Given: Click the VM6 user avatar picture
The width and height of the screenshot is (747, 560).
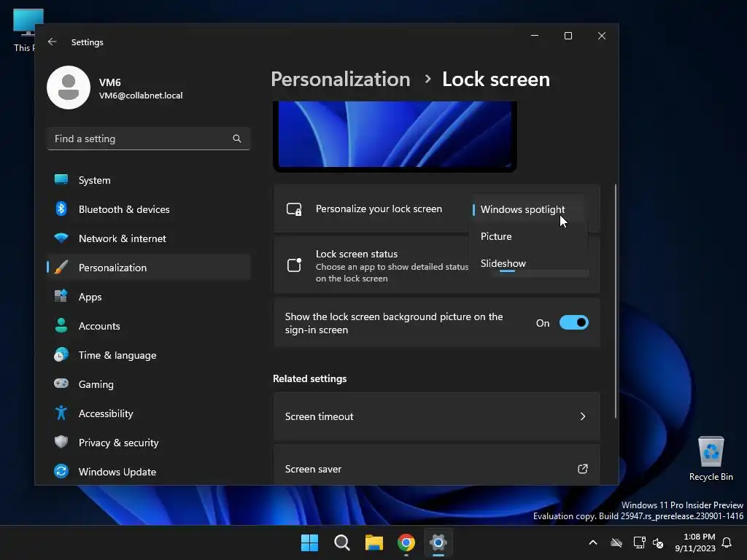Looking at the screenshot, I should click(69, 87).
